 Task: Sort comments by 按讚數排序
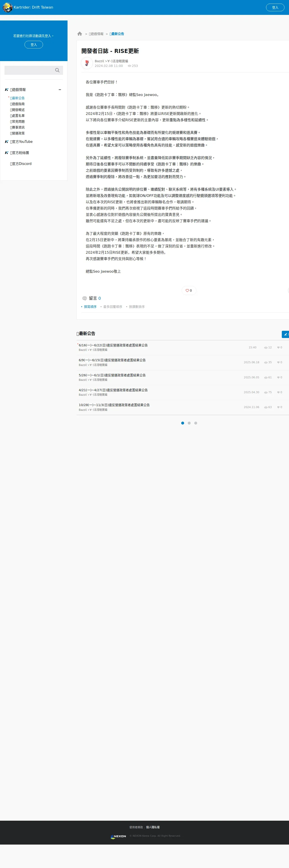pos(137,307)
